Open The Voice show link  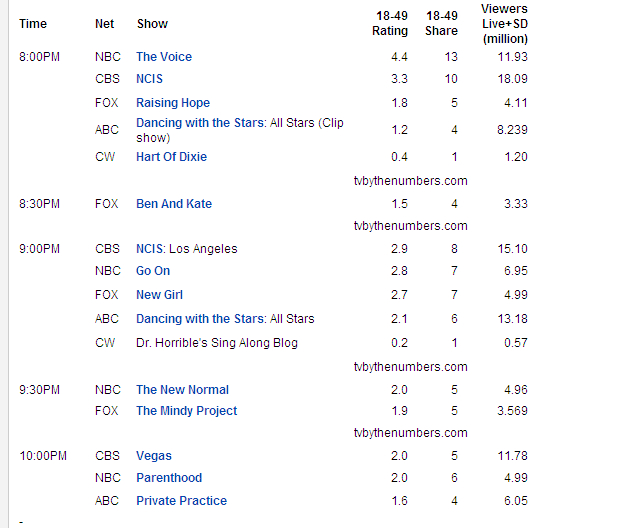tap(164, 57)
